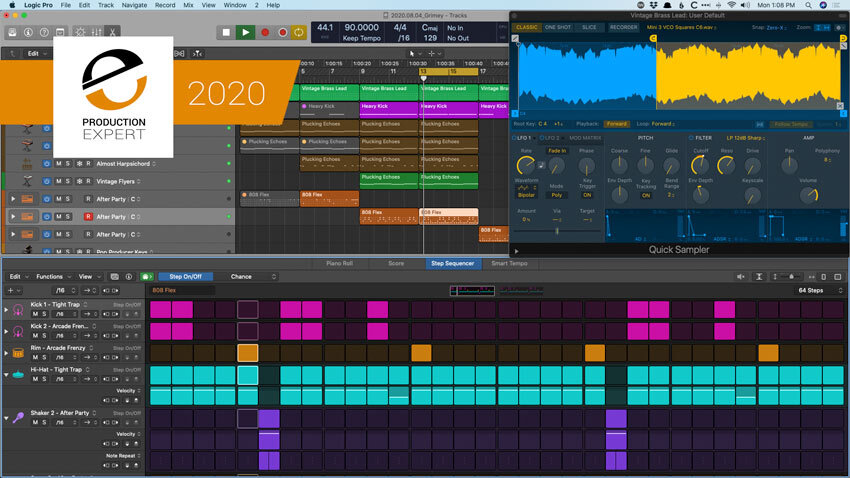The height and width of the screenshot is (478, 850).
Task: Switch to the Piano Roll tab
Action: [339, 263]
